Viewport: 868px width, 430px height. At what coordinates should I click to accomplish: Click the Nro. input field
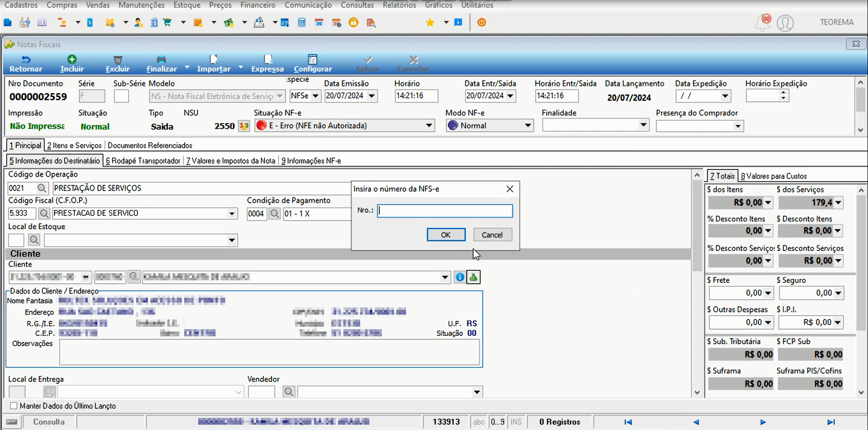[445, 210]
